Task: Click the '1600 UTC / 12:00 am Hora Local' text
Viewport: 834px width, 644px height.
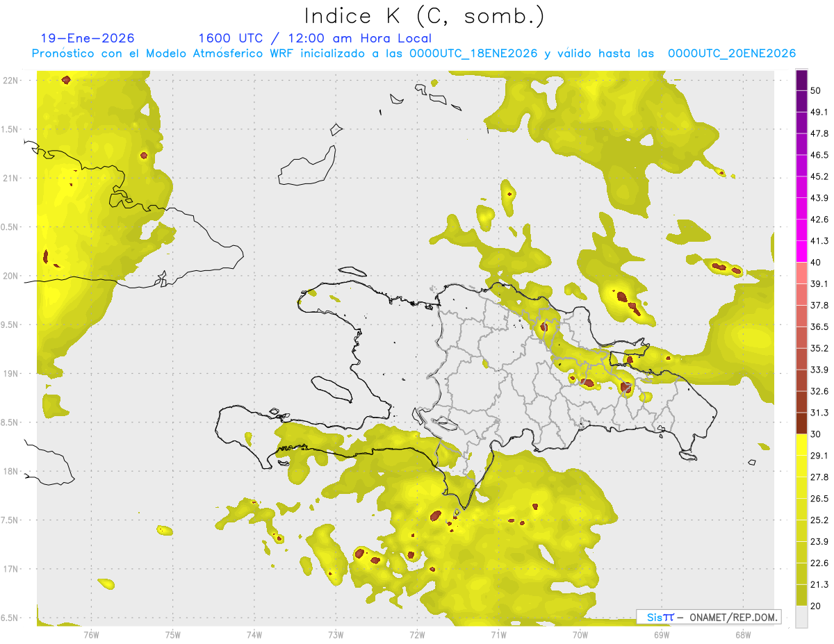Action: coord(315,38)
